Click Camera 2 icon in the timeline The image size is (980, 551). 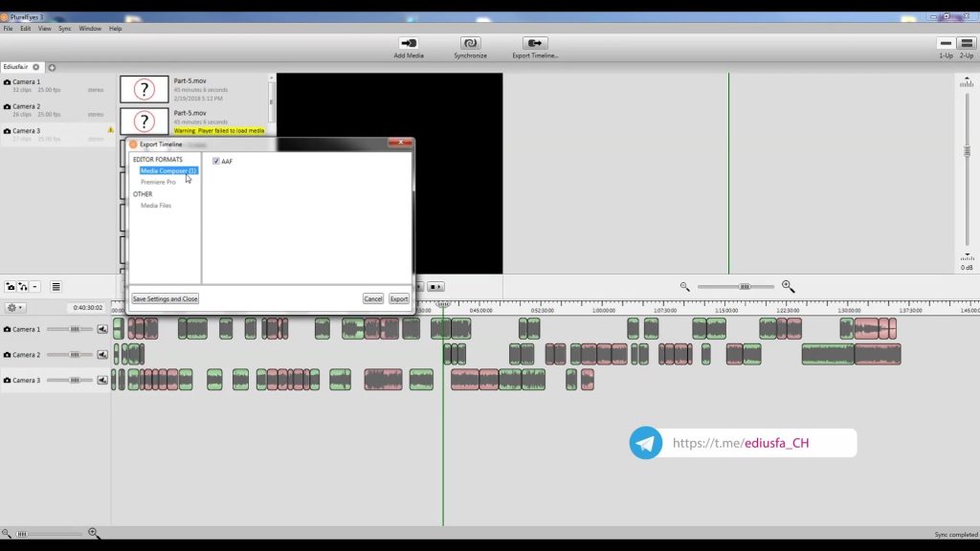click(7, 355)
